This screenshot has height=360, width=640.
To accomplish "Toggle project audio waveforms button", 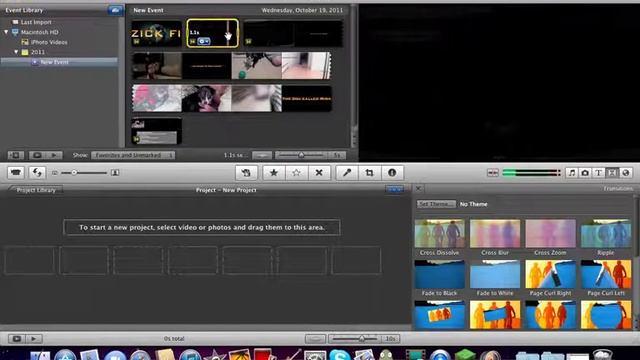I will click(315, 339).
